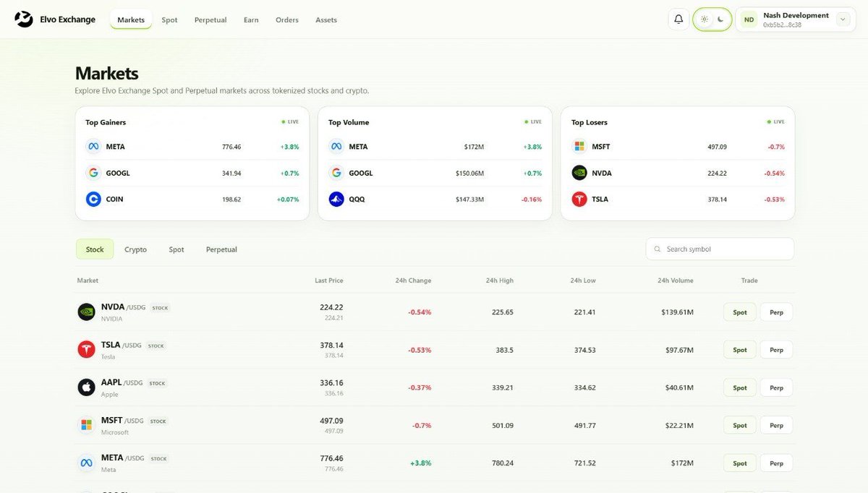Click META icon in Top Volume

click(336, 147)
